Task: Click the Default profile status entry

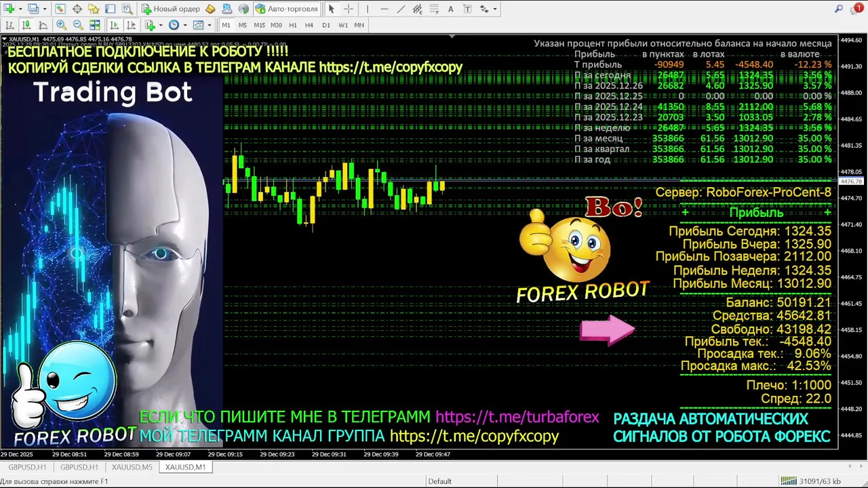Action: (x=439, y=481)
